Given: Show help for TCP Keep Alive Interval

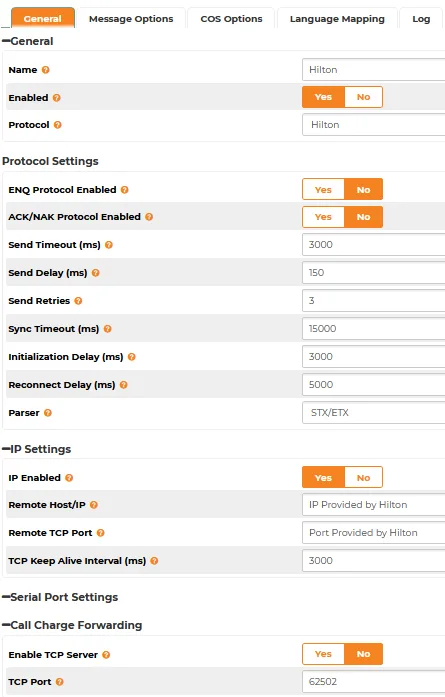Looking at the screenshot, I should [154, 561].
